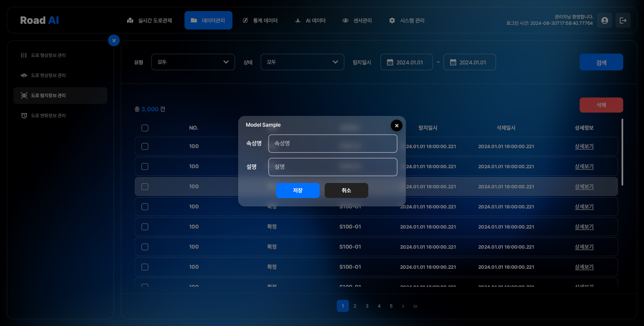Click the user profile icon
Screen dimensions: 644x326
coord(604,20)
